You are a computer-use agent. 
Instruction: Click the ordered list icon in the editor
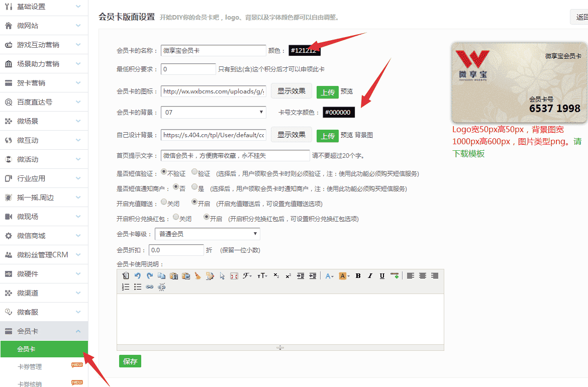pyautogui.click(x=125, y=286)
